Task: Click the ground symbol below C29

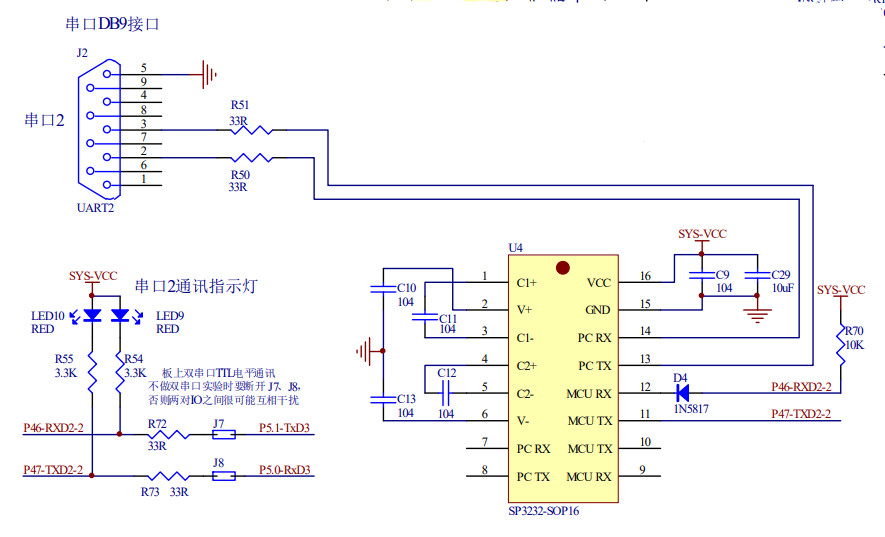Action: coord(757,315)
